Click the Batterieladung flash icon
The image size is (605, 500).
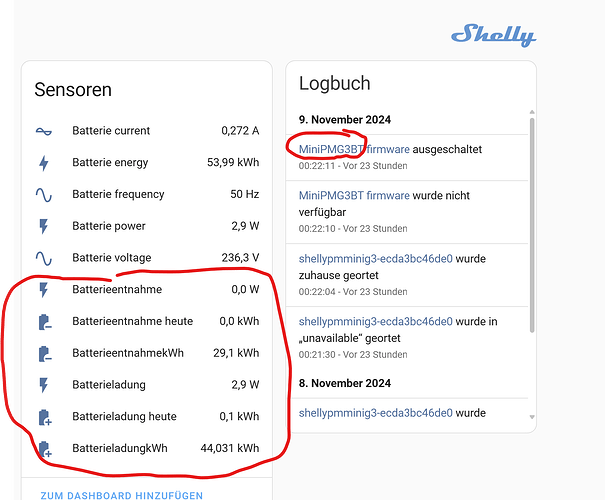44,385
